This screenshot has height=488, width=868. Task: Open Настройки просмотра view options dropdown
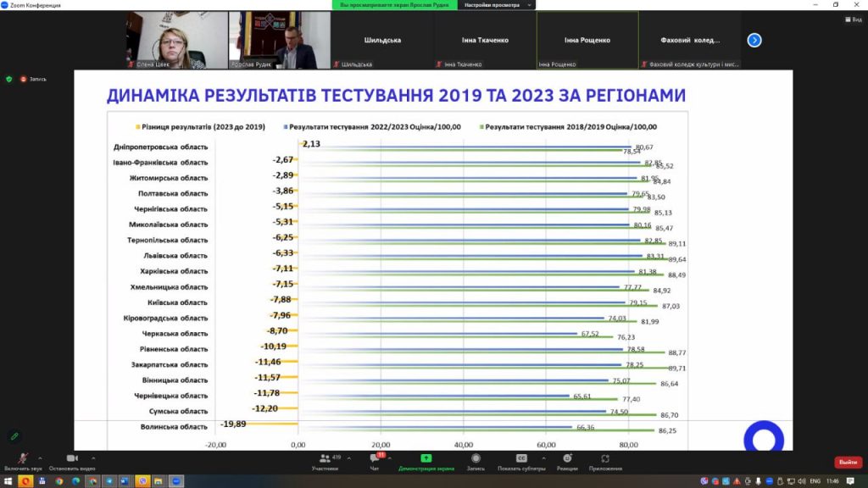tap(497, 4)
